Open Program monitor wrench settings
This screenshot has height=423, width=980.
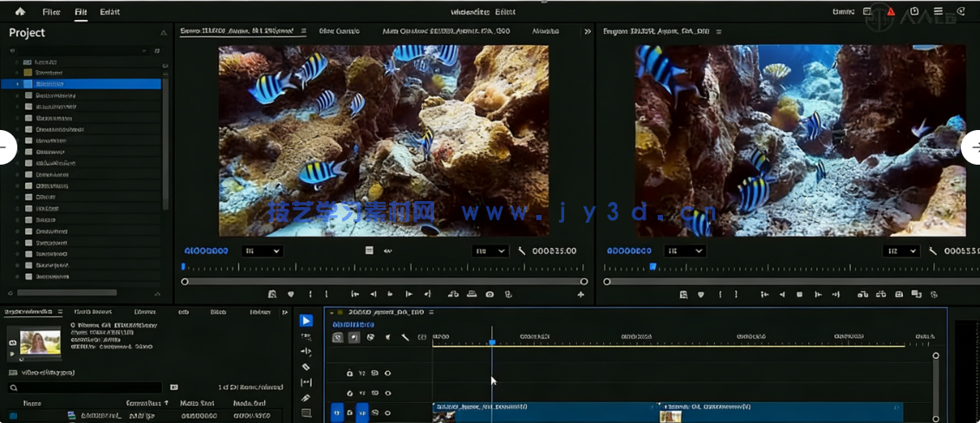coord(934,251)
